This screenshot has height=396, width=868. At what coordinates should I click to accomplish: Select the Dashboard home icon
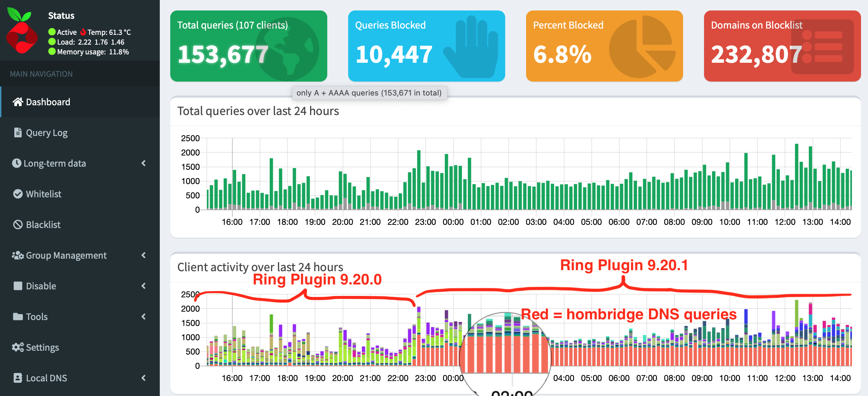coord(18,102)
